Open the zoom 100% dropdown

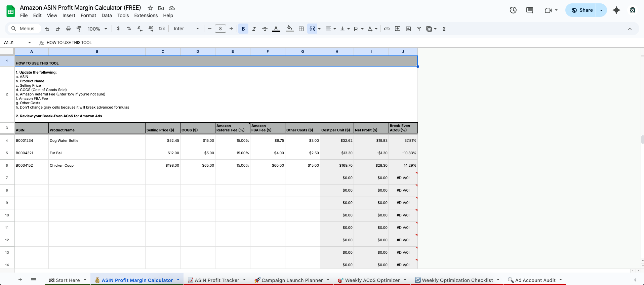97,29
